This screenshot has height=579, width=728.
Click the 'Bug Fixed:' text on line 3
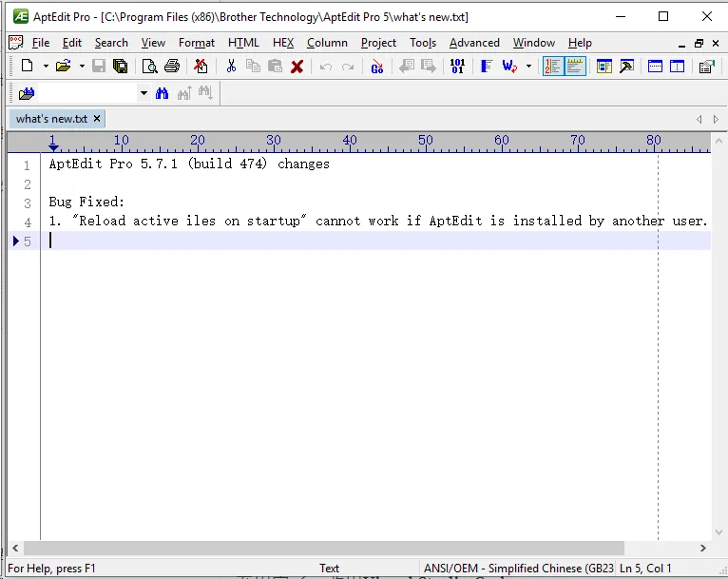[x=86, y=202]
